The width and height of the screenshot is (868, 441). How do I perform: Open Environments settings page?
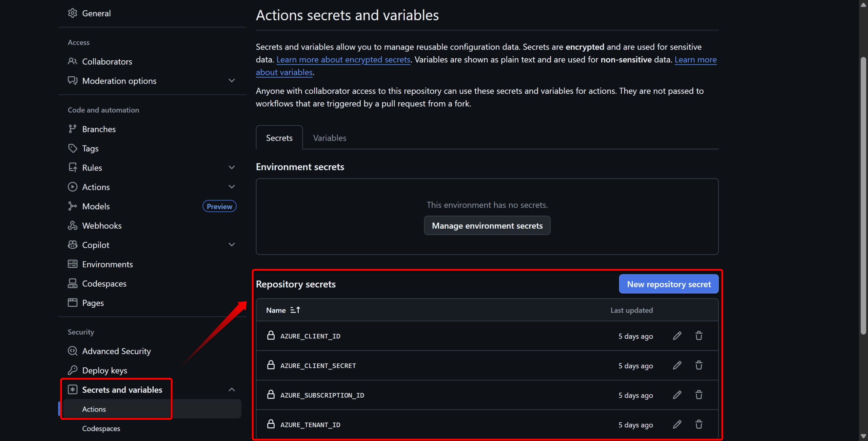[x=107, y=264]
